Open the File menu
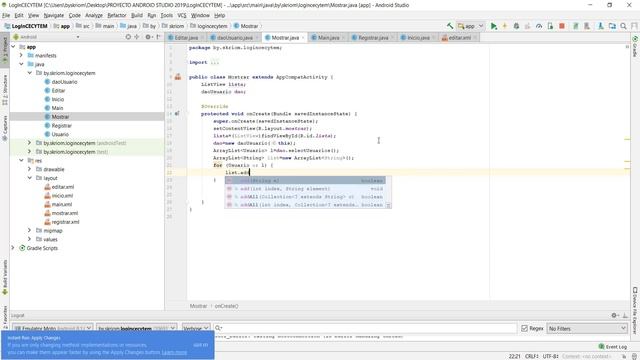The height and width of the screenshot is (360, 640). pos(6,15)
